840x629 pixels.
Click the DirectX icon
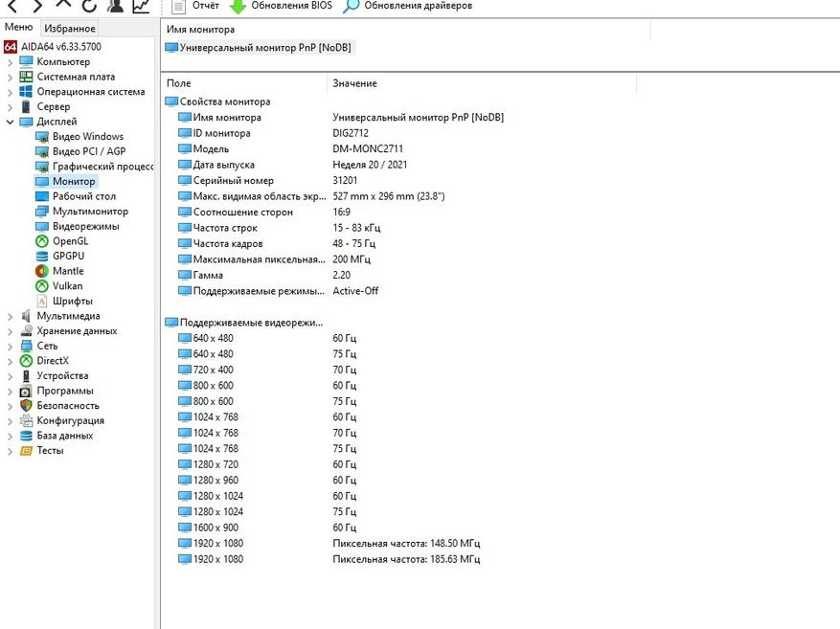coord(26,361)
